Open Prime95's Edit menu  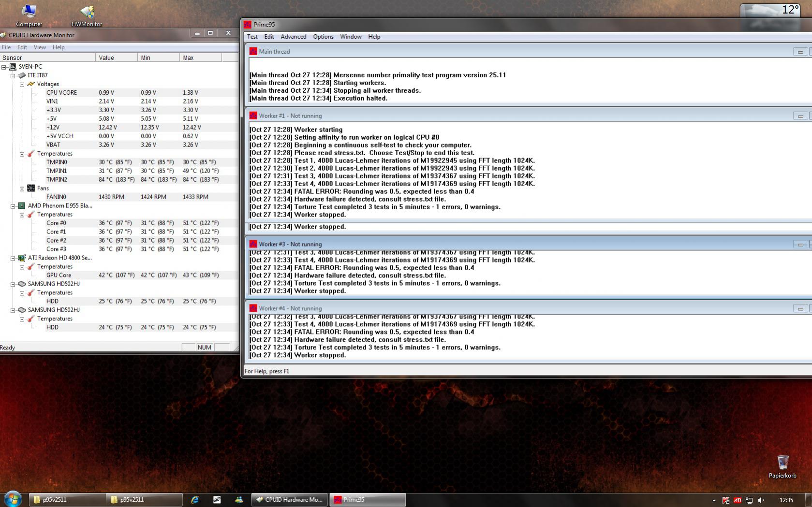click(x=269, y=37)
